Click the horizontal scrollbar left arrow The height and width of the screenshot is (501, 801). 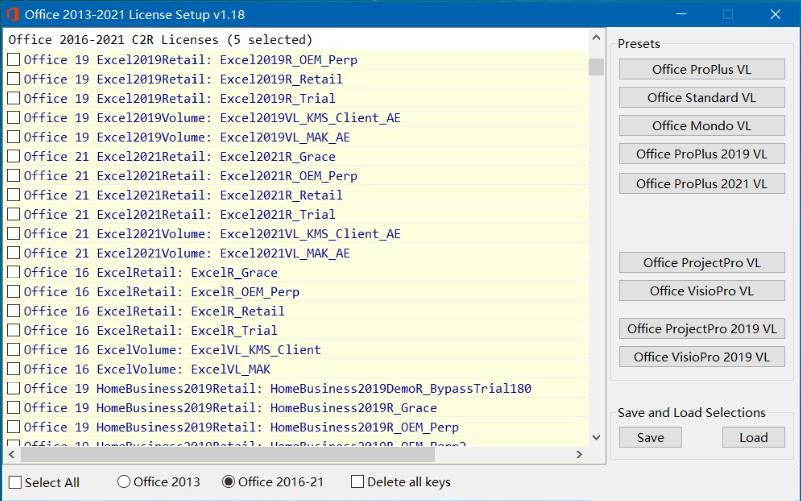[13, 455]
